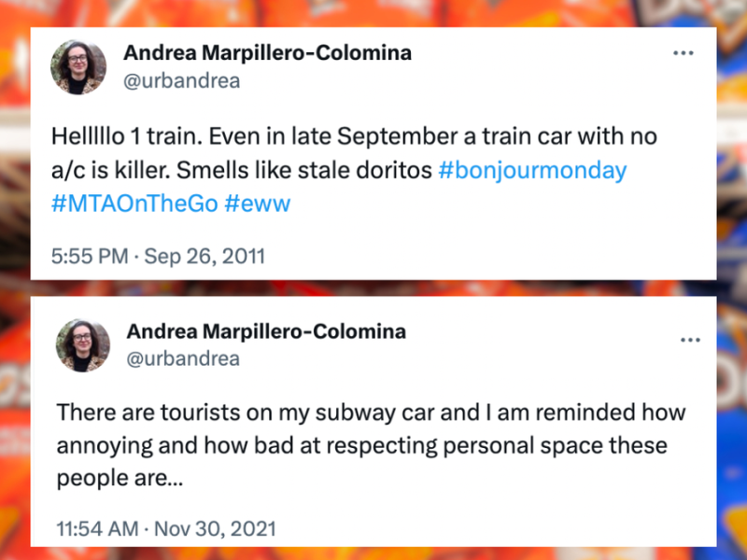747x560 pixels.
Task: Open Andrea Marpillero-Colomina's name on the second tweet
Action: coord(266,331)
